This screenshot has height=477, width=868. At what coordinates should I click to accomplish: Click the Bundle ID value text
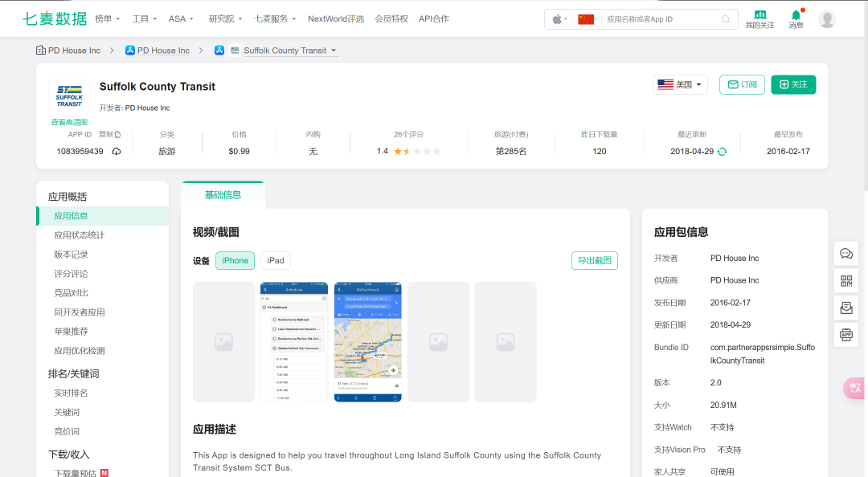[x=763, y=353]
